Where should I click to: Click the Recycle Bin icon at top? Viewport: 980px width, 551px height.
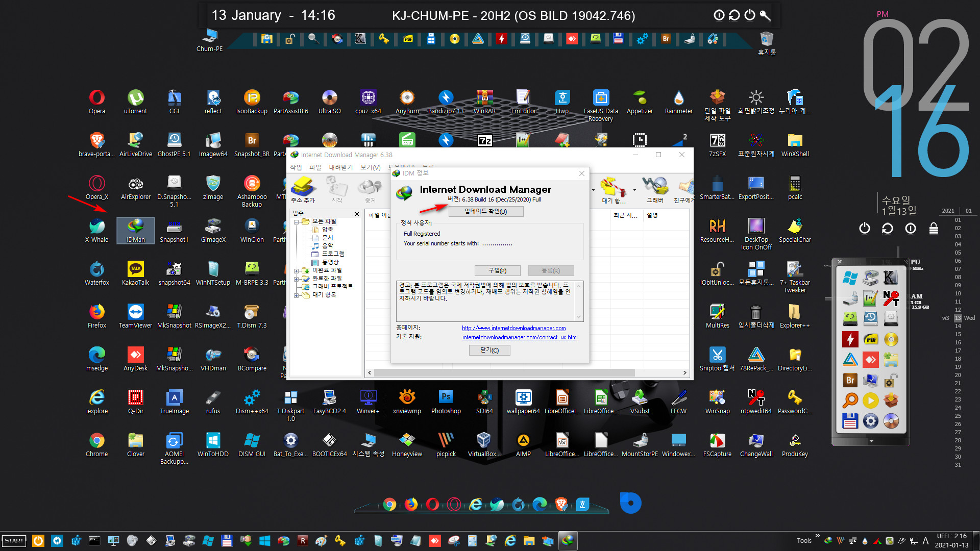tap(767, 43)
